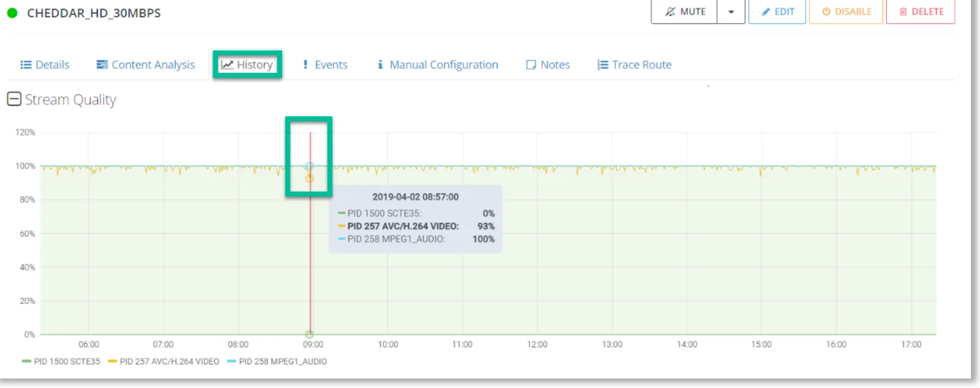The height and width of the screenshot is (388, 980).
Task: Click the DISABLE button
Action: pos(846,12)
